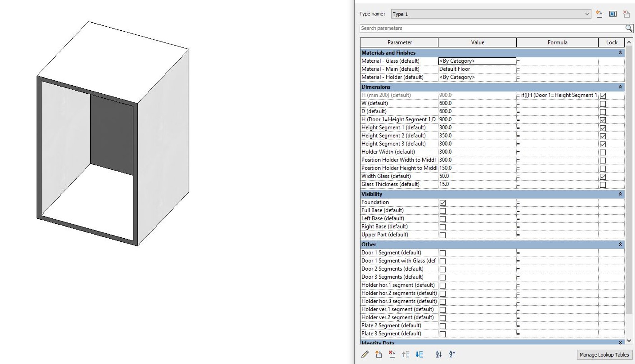The height and width of the screenshot is (364, 635).
Task: Collapse the Dimensions group
Action: (620, 87)
